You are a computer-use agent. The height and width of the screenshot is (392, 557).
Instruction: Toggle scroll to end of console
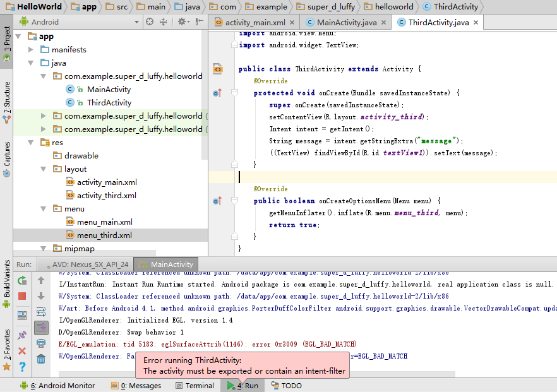pyautogui.click(x=41, y=328)
